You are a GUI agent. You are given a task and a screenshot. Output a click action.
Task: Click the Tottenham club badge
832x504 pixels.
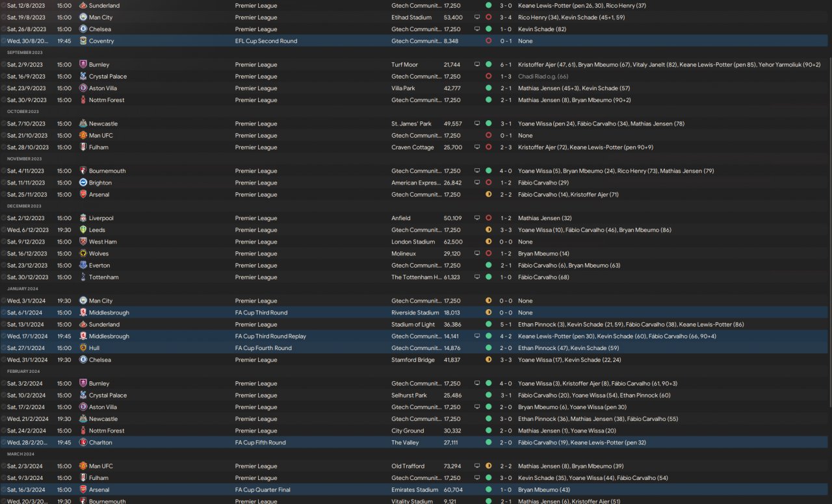[x=83, y=277]
